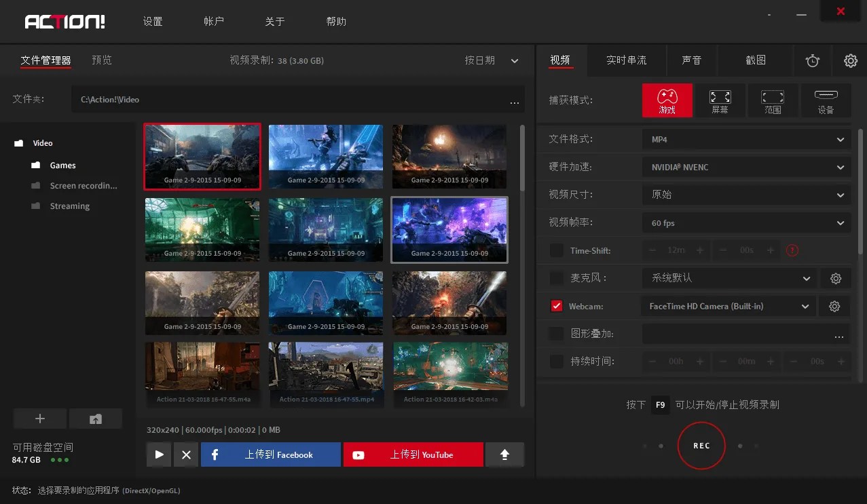867x504 pixels.
Task: Open the 帐户 menu
Action: click(214, 22)
